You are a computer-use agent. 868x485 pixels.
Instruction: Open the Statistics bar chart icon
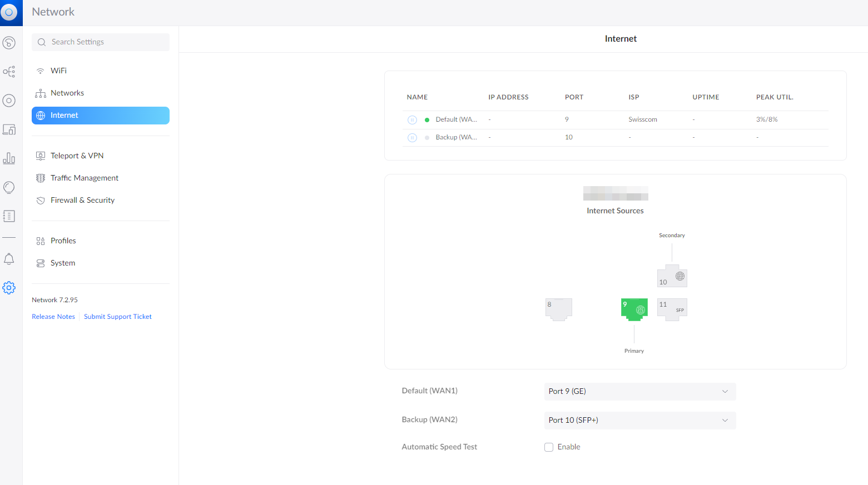point(9,158)
